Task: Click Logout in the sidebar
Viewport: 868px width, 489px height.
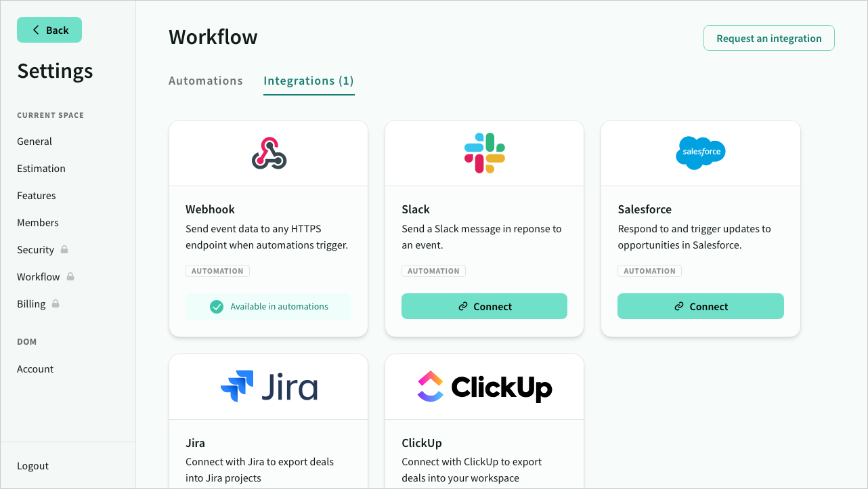Action: pyautogui.click(x=33, y=466)
